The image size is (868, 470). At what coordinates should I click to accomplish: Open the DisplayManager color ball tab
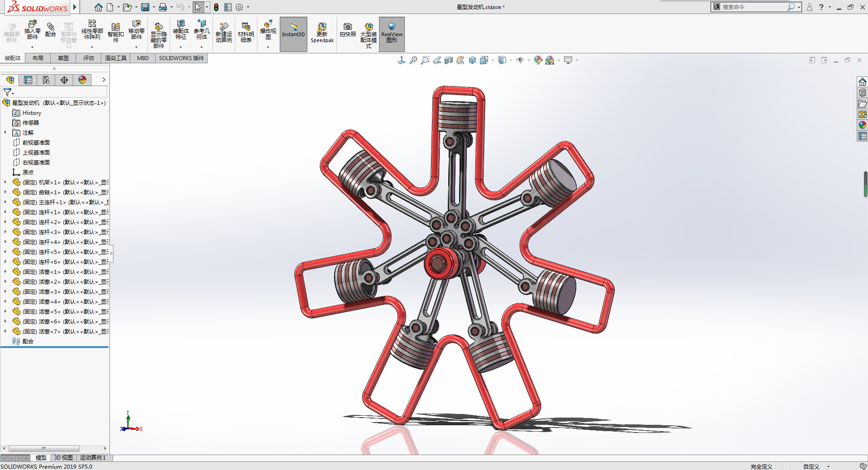pos(82,80)
